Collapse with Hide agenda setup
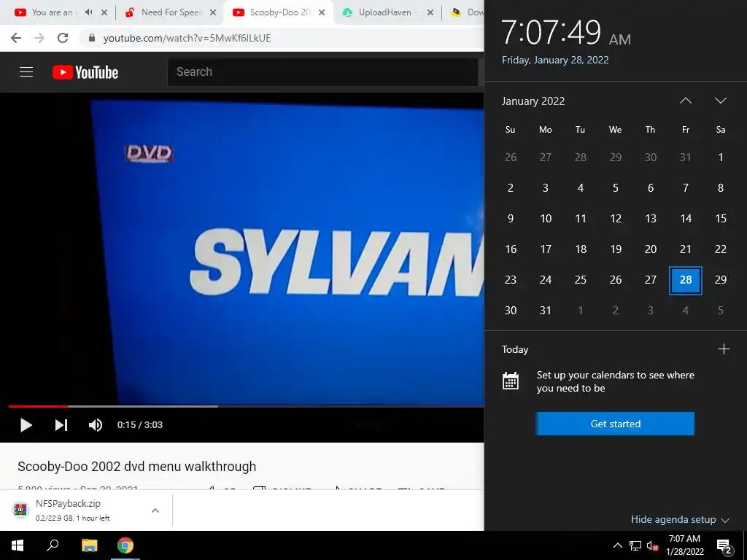This screenshot has height=560, width=747. pyautogui.click(x=680, y=519)
